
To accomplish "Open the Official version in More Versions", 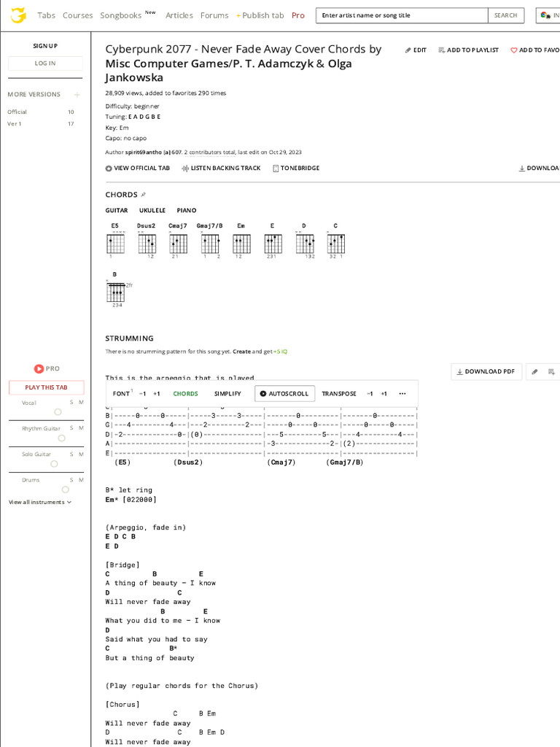I will click(x=41, y=112).
